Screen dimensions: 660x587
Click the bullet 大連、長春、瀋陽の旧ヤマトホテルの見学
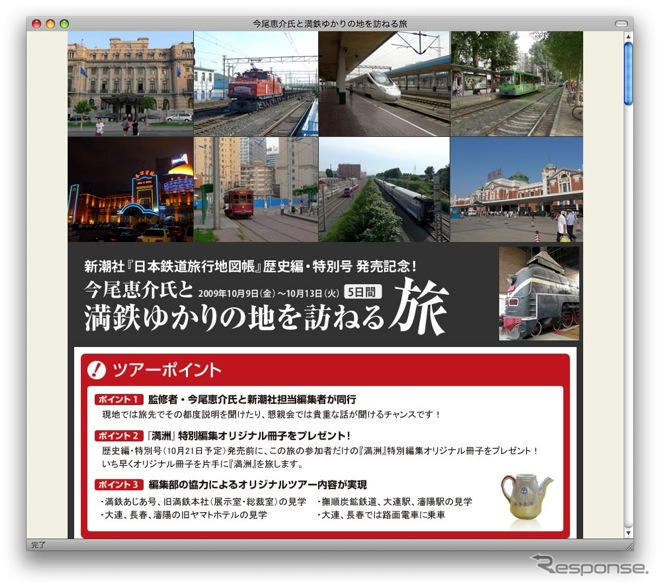coord(184,515)
